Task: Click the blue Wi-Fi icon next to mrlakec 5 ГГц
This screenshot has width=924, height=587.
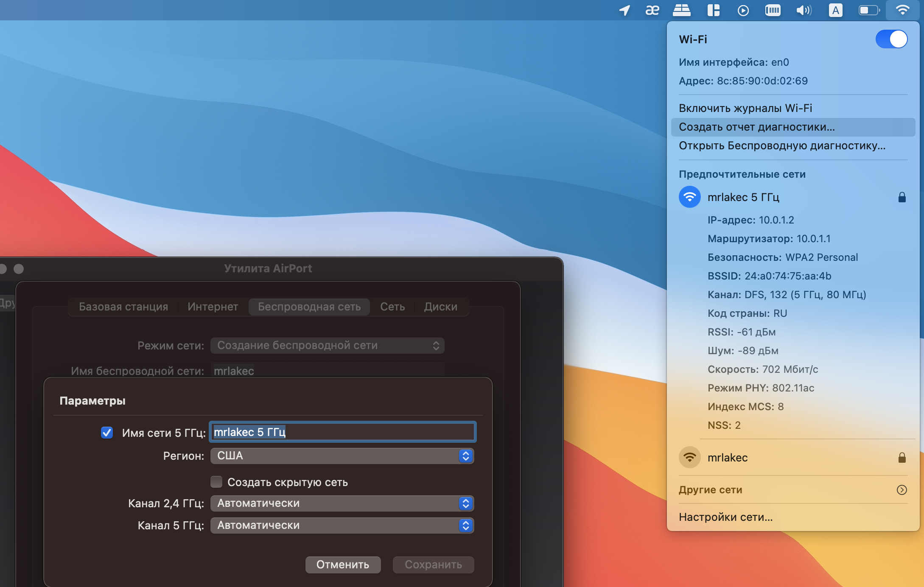Action: pos(690,197)
